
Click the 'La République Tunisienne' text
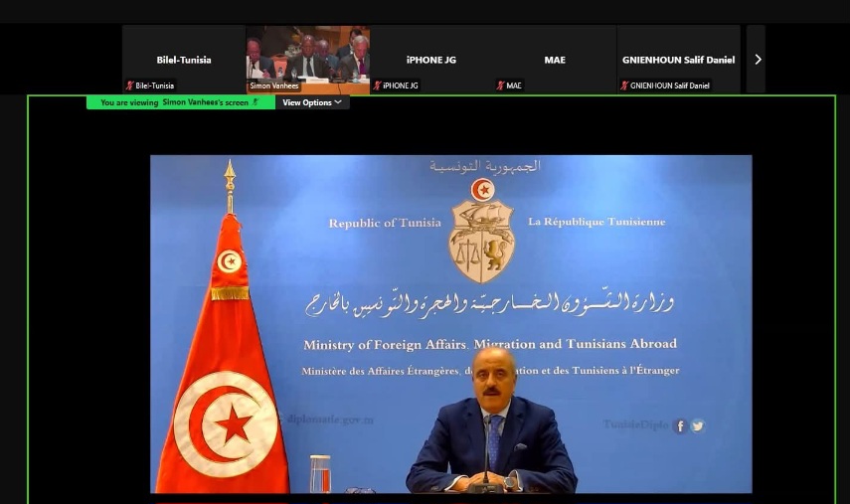pyautogui.click(x=596, y=222)
